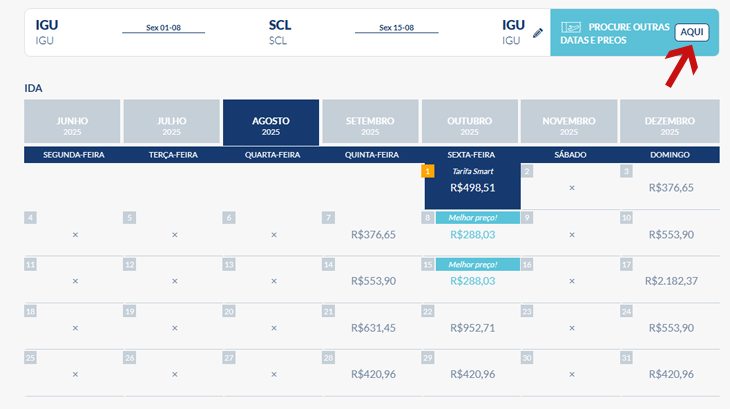Select the R$376,65 fare on Sunday day 3
Image resolution: width=730 pixels, height=409 pixels.
click(671, 188)
